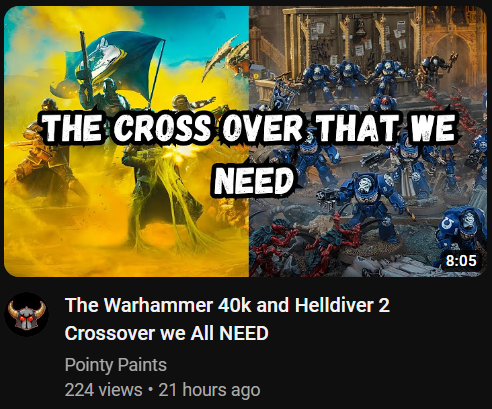This screenshot has width=492, height=409.
Task: Click the red Tyranid miniatures at the bottom
Action: tap(300, 245)
